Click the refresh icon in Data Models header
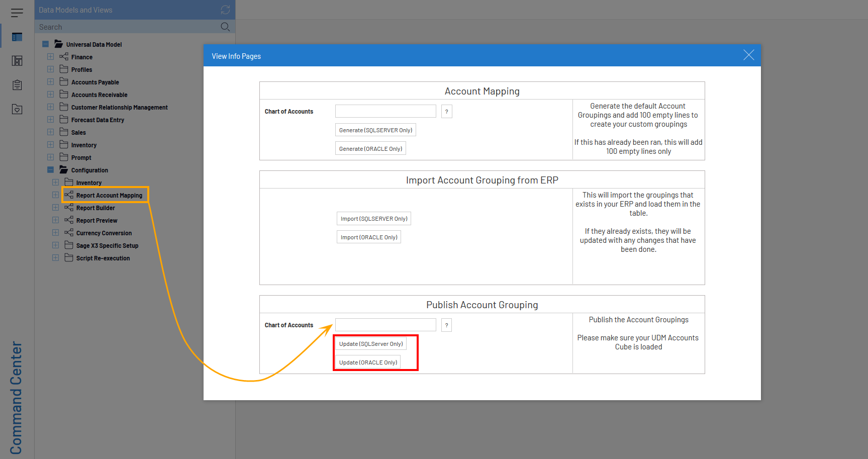868x459 pixels. [225, 10]
